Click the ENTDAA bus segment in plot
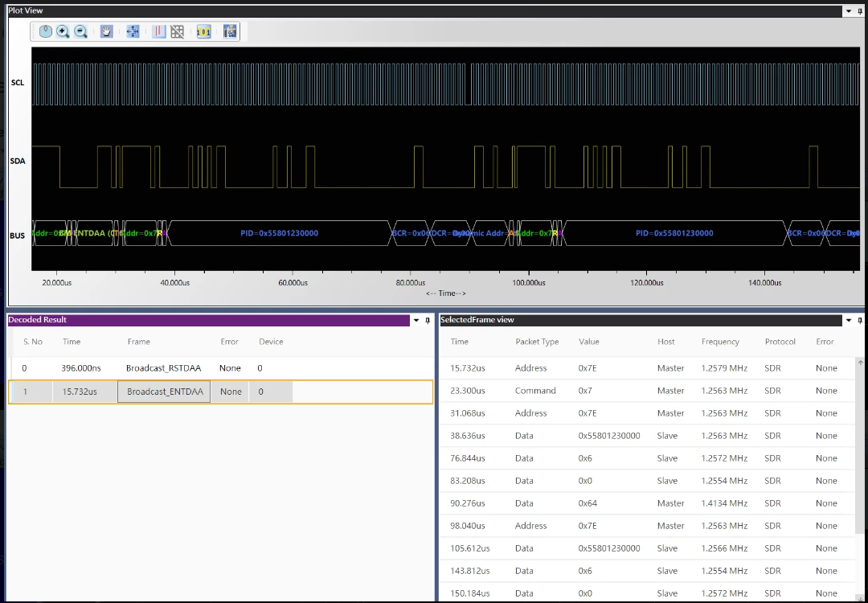 (95, 233)
